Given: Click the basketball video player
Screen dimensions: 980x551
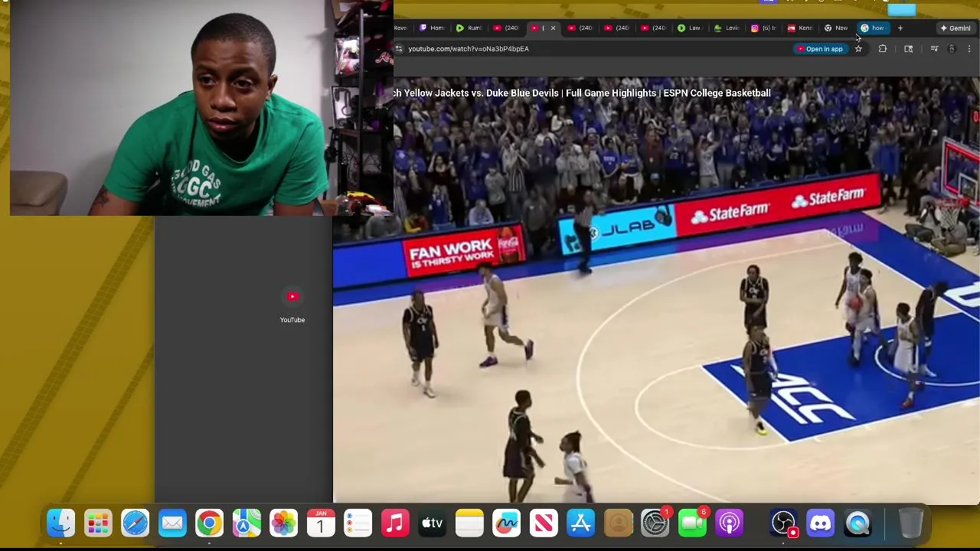Looking at the screenshot, I should [656, 291].
